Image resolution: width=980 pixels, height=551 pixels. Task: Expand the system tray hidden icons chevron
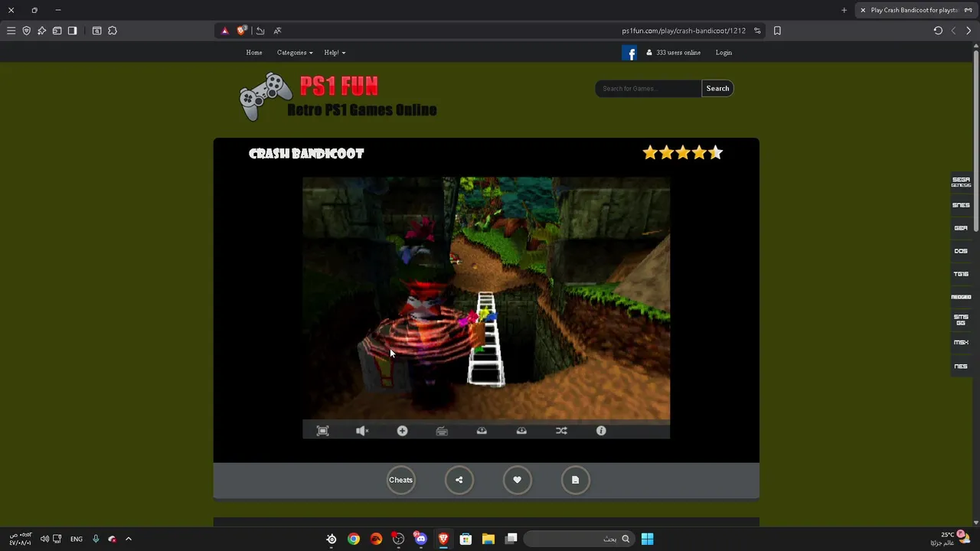(x=128, y=539)
